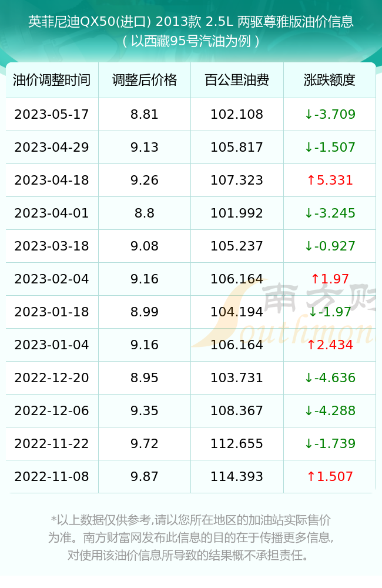Select the 9.26 price cell
The height and width of the screenshot is (588, 382).
pos(145,180)
